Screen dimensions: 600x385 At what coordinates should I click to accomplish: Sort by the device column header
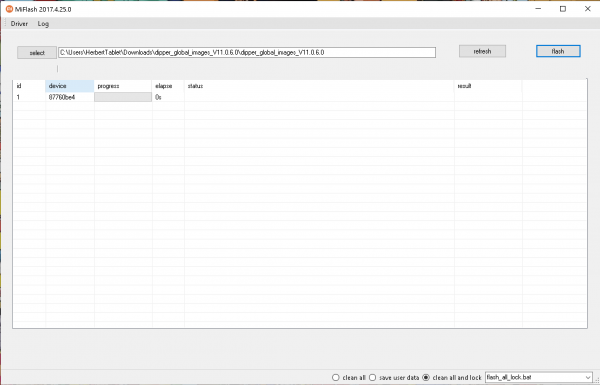coord(70,86)
